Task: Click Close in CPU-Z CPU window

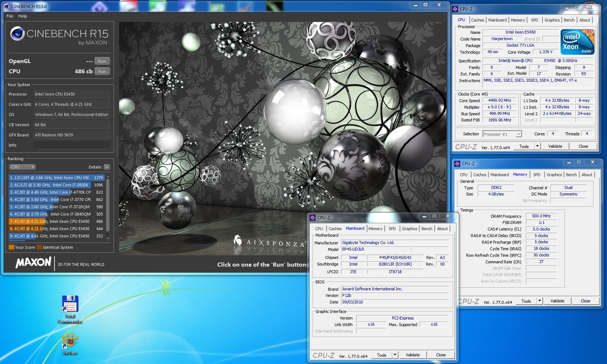Action: tap(583, 146)
